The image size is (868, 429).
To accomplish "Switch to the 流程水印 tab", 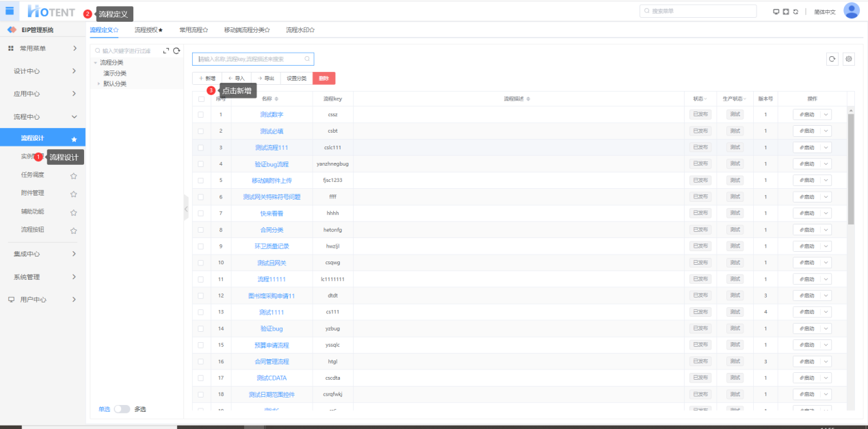I will click(x=300, y=30).
